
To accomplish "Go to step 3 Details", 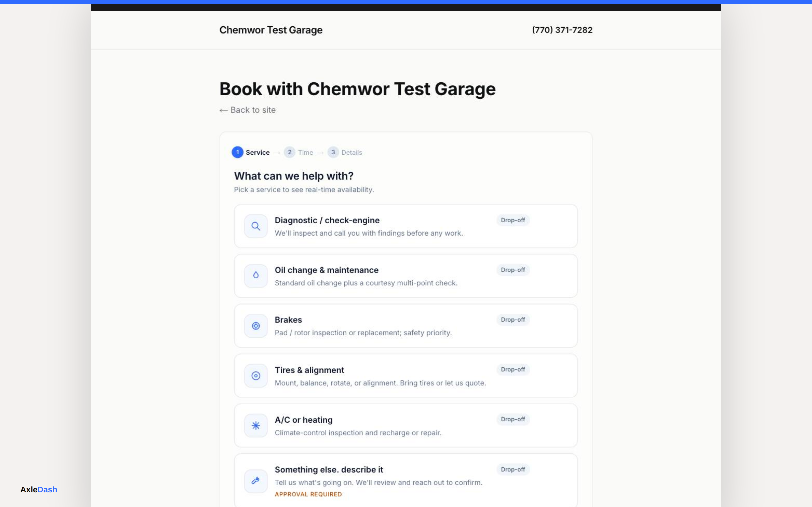I will (x=345, y=152).
